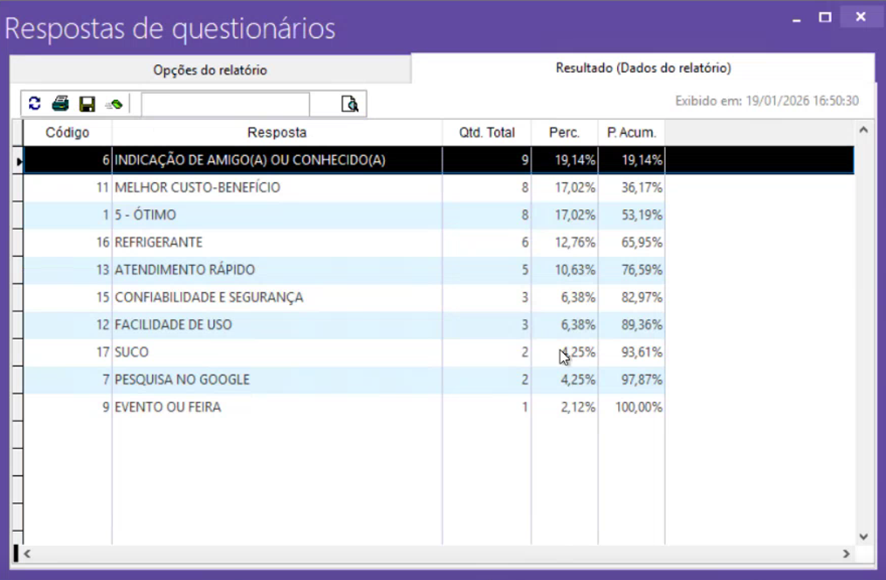This screenshot has width=886, height=580.
Task: Click code cell 13
Action: coord(68,270)
